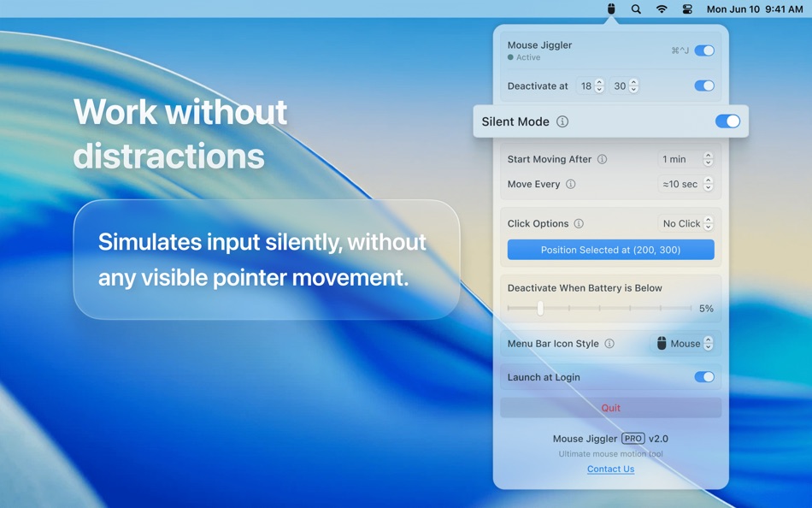The height and width of the screenshot is (508, 812).
Task: Adjust the Deactivate at hour stepper
Action: tap(599, 86)
